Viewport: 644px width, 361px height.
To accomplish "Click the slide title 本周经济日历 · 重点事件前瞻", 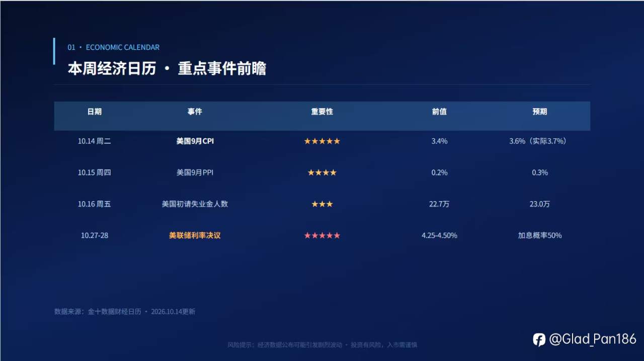I will [167, 69].
